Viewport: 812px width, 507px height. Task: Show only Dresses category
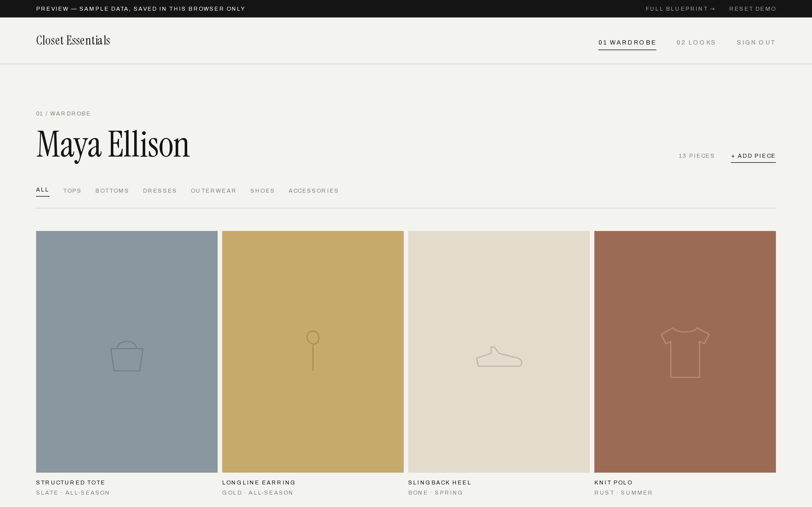[x=160, y=191]
